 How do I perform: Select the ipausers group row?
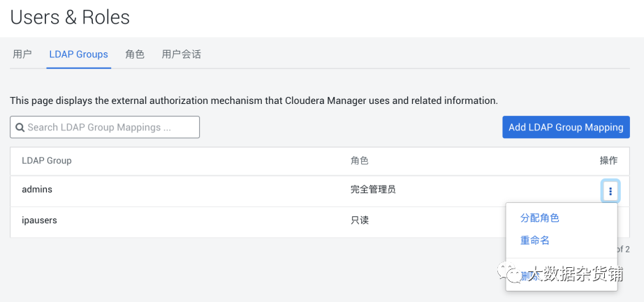click(39, 220)
